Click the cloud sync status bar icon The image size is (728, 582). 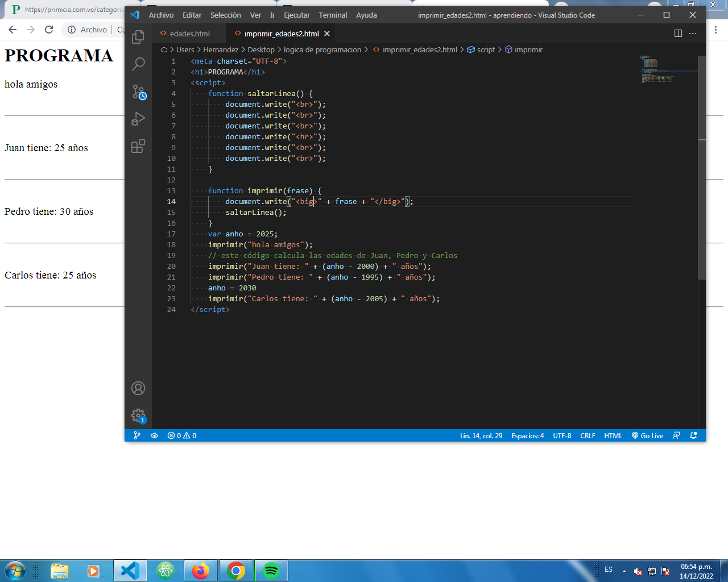[x=154, y=435]
